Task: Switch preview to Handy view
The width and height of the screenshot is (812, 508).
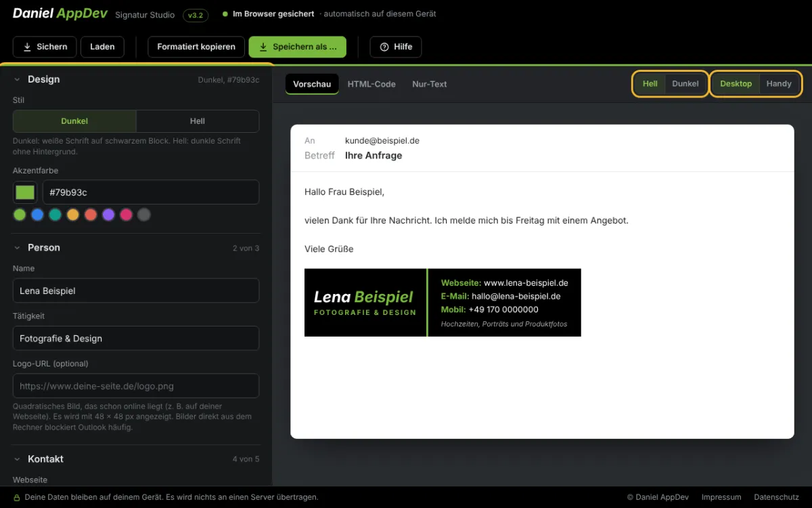Action: 779,84
